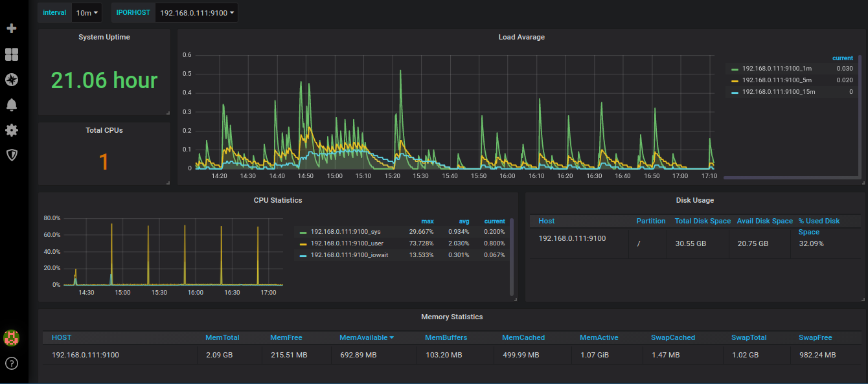
Task: Open the IPORHOST 192.168.0.111:9100 dropdown
Action: coord(196,13)
